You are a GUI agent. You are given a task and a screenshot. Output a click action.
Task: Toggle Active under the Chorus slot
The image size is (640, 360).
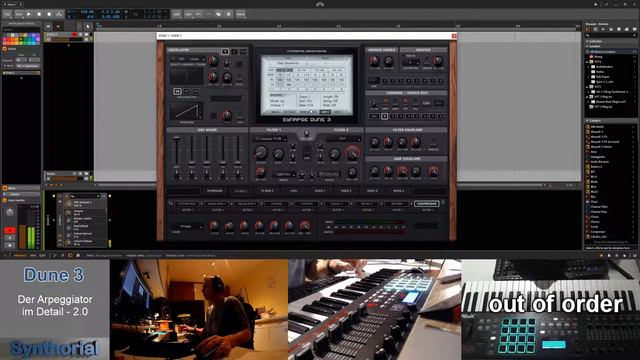(x=307, y=210)
